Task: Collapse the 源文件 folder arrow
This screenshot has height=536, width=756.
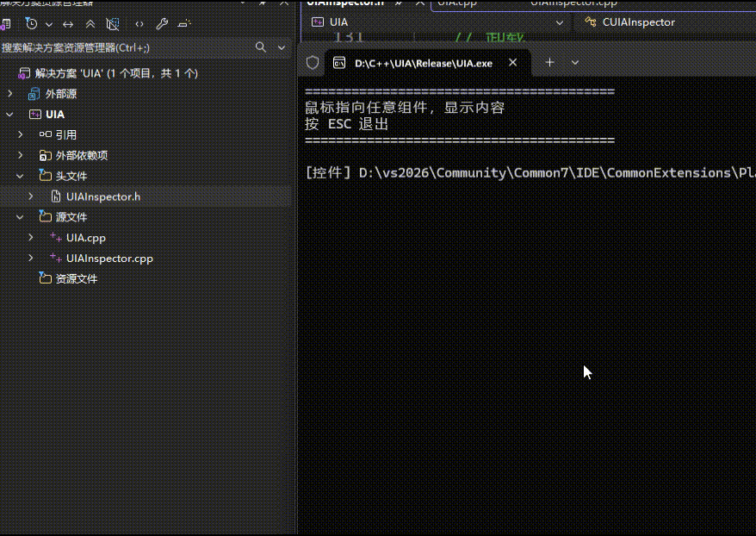Action: pos(20,217)
